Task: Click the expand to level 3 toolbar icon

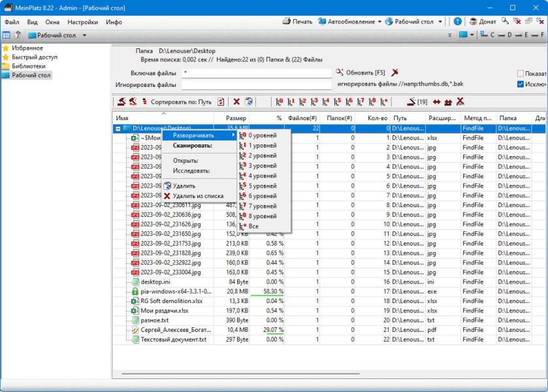Action: (314, 102)
